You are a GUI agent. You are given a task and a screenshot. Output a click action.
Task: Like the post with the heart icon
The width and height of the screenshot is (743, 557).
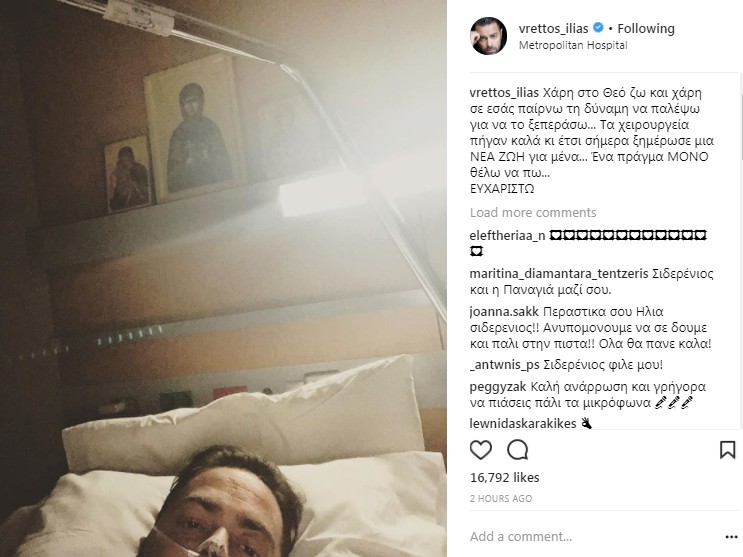pyautogui.click(x=480, y=450)
